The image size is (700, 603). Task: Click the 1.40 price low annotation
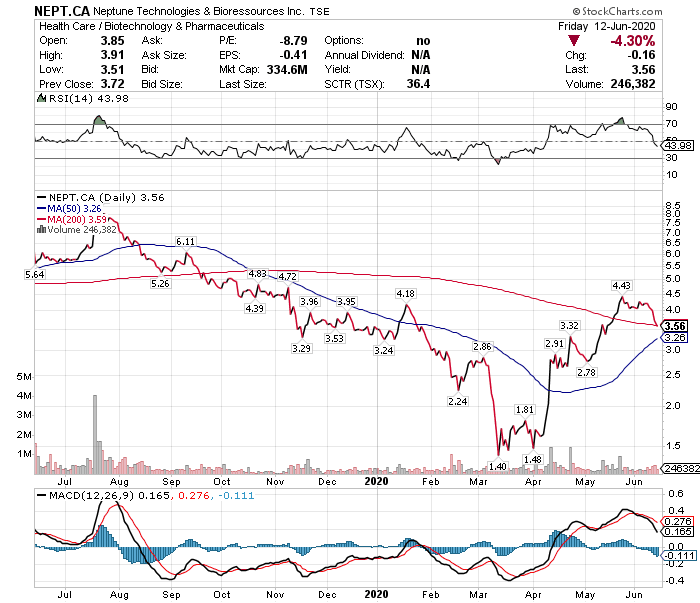click(498, 466)
